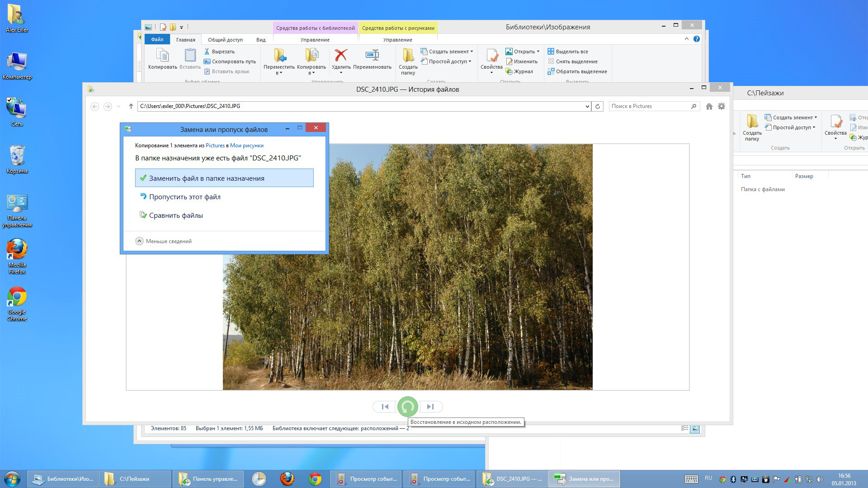The height and width of the screenshot is (488, 868).
Task: Click the File History home icon
Action: click(x=709, y=106)
